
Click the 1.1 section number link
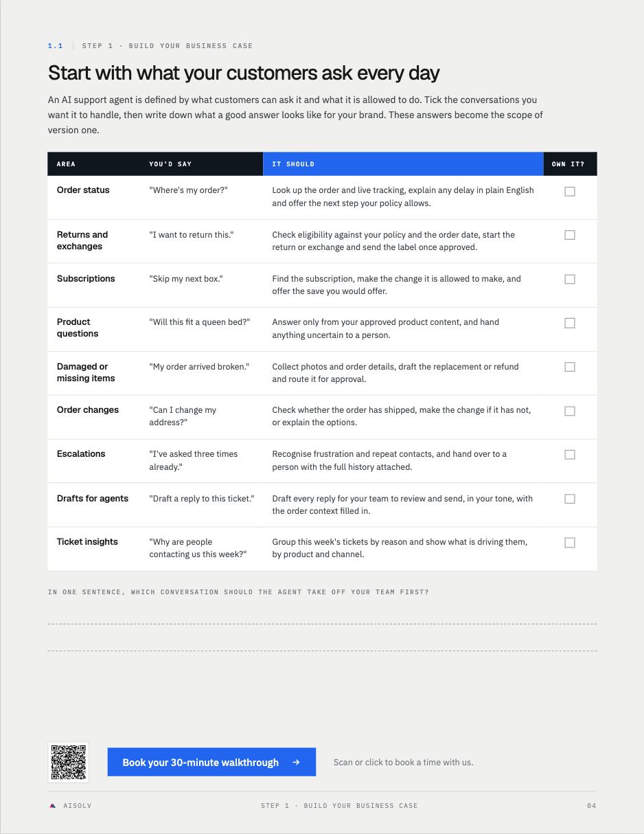coord(55,46)
